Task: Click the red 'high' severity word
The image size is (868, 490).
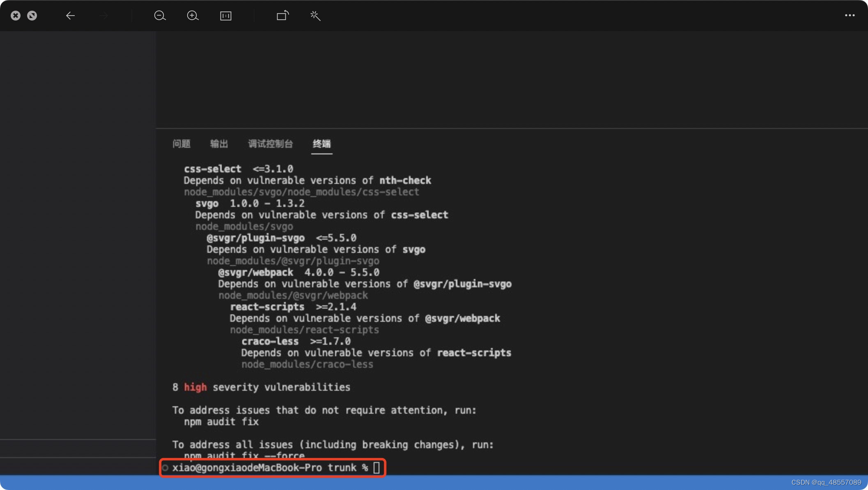Action: pyautogui.click(x=195, y=387)
